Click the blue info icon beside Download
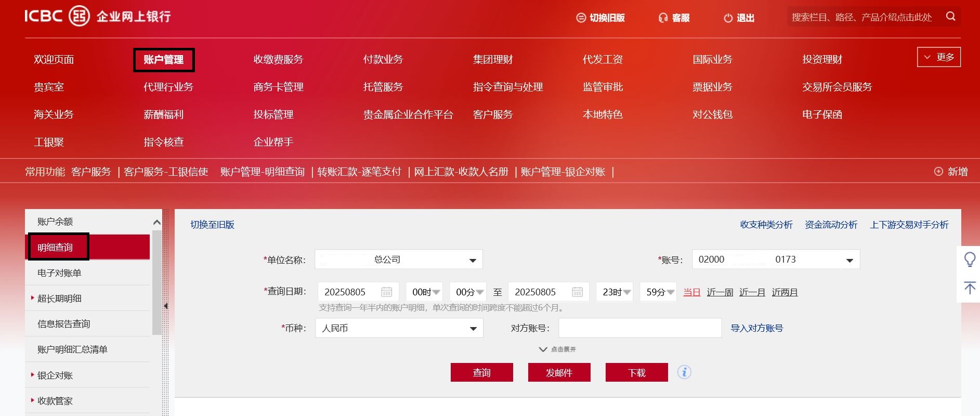Image resolution: width=980 pixels, height=416 pixels. (684, 372)
